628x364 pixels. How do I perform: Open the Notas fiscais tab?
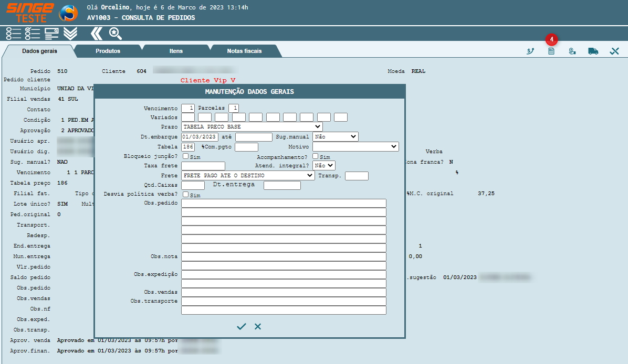click(x=244, y=51)
